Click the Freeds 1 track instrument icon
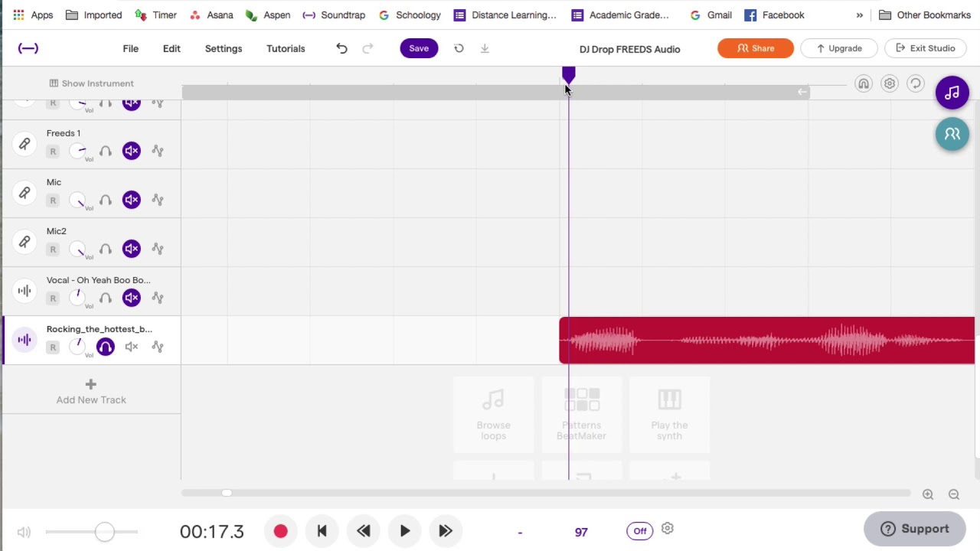 (x=24, y=144)
